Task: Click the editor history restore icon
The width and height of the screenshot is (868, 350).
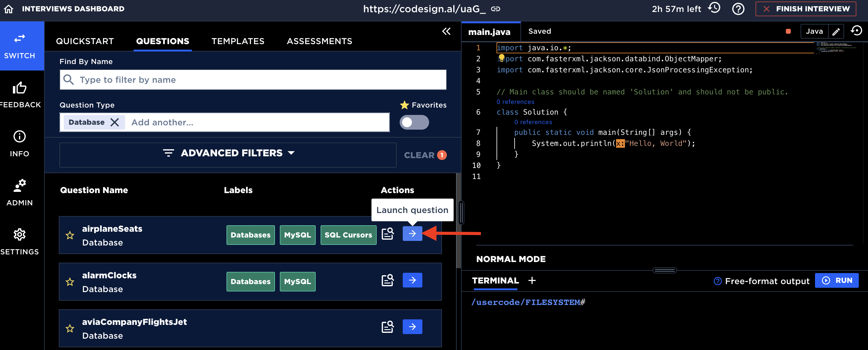Action: (856, 31)
